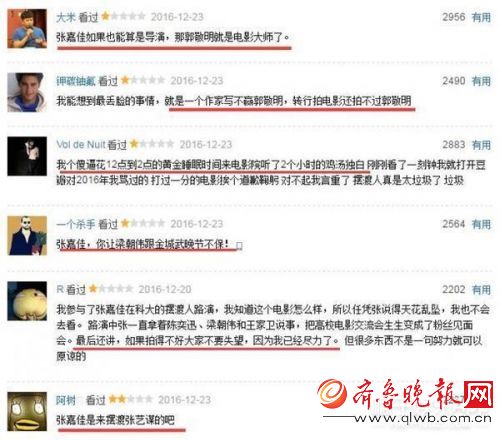Mark user R's review as 有用
This screenshot has height=441, width=500.
coord(481,289)
